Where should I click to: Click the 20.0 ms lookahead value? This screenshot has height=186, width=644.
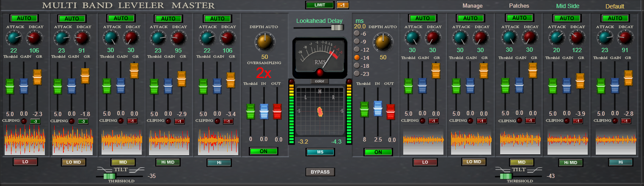[360, 26]
